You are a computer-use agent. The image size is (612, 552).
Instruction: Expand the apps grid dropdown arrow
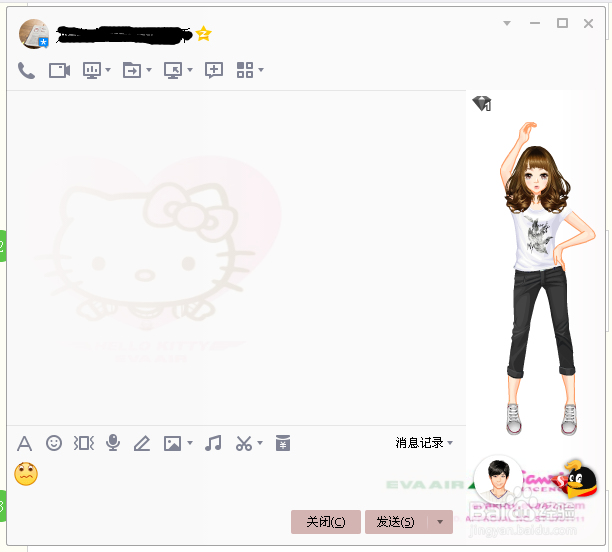pos(261,70)
